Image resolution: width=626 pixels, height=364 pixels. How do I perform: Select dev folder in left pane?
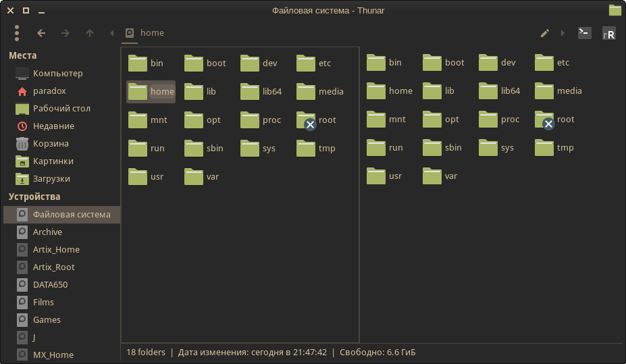pyautogui.click(x=259, y=63)
